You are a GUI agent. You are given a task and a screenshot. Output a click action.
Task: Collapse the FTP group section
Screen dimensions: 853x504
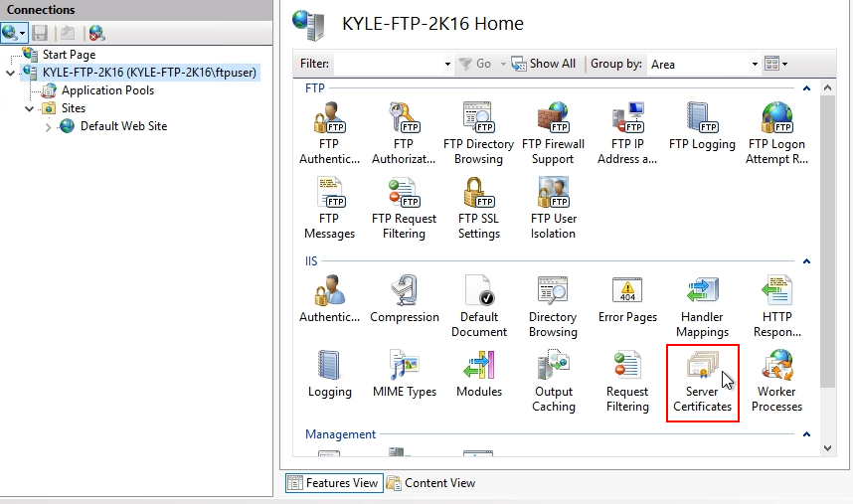(x=806, y=88)
